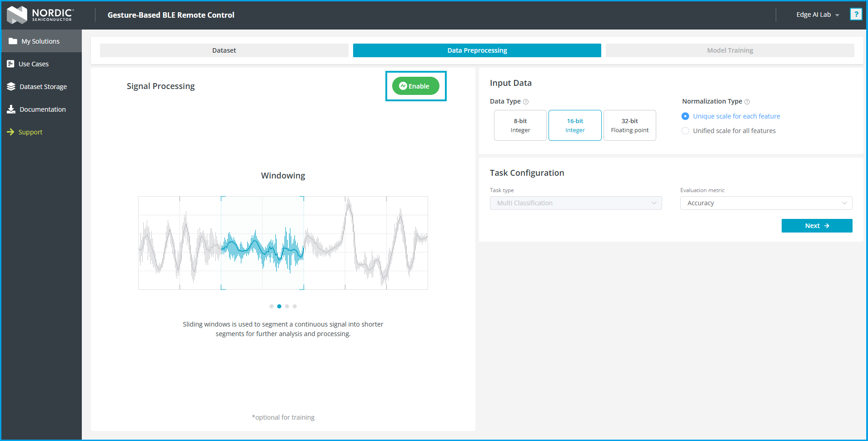The width and height of the screenshot is (868, 441).
Task: Click the Dataset Storage layers icon
Action: (x=11, y=87)
